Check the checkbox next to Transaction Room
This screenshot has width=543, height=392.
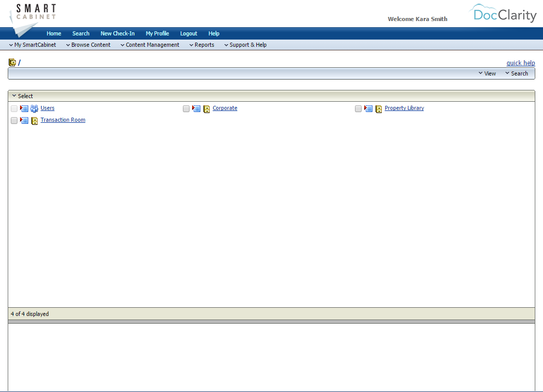[x=14, y=120]
